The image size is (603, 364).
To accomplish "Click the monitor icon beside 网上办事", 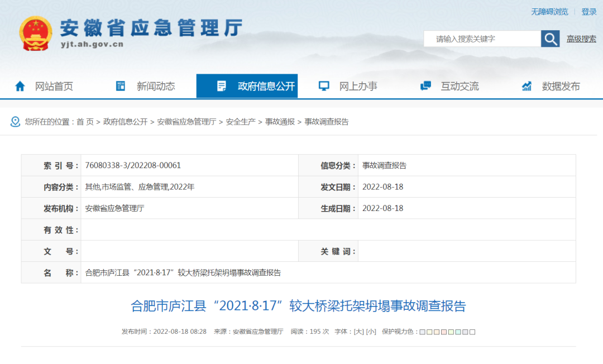I will [324, 86].
